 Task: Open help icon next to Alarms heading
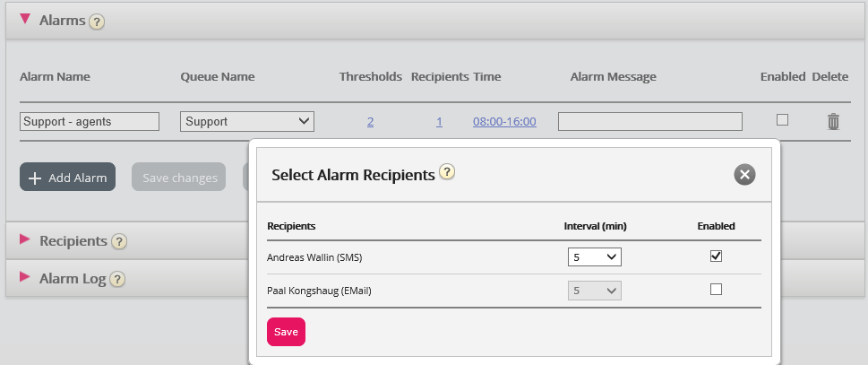click(98, 21)
